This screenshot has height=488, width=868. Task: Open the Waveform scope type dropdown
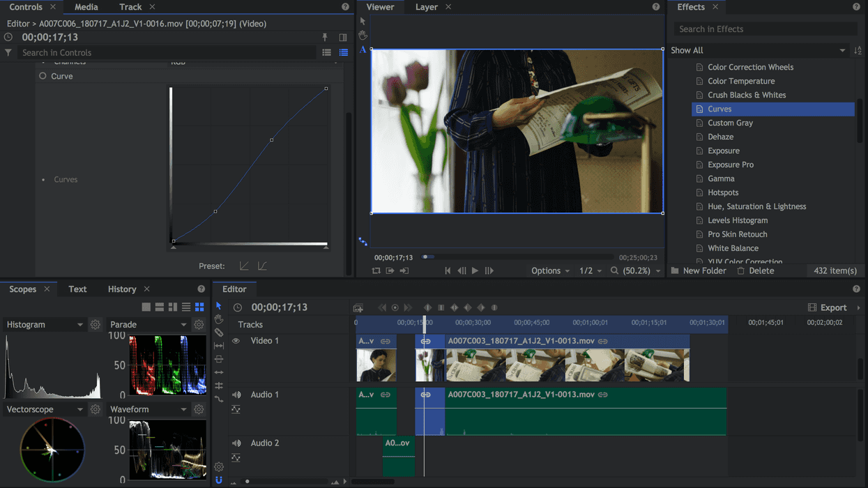(x=149, y=410)
